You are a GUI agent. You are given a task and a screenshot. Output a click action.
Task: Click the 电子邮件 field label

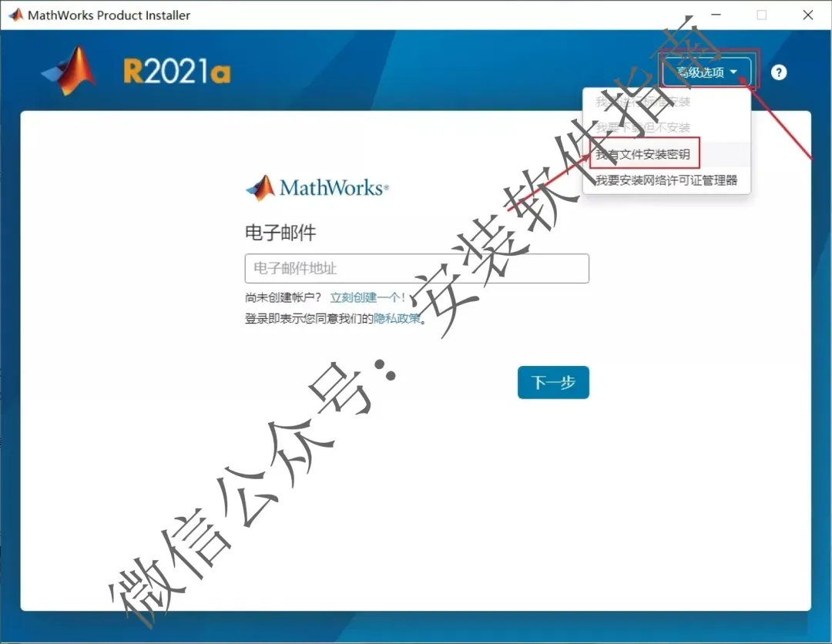(x=280, y=233)
